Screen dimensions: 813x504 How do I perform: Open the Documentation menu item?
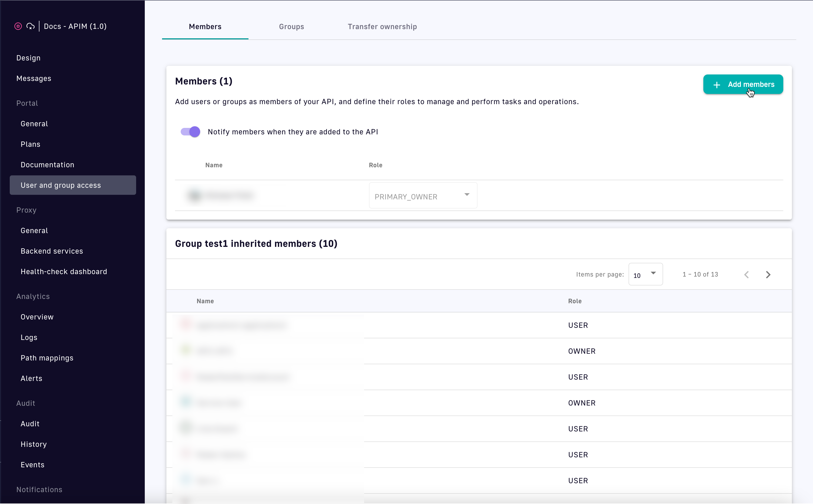click(x=47, y=165)
